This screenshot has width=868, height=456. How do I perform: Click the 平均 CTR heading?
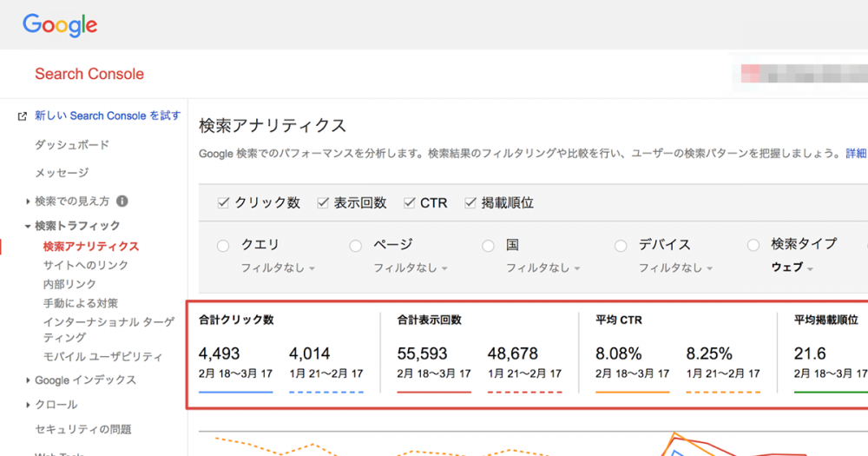(x=619, y=320)
